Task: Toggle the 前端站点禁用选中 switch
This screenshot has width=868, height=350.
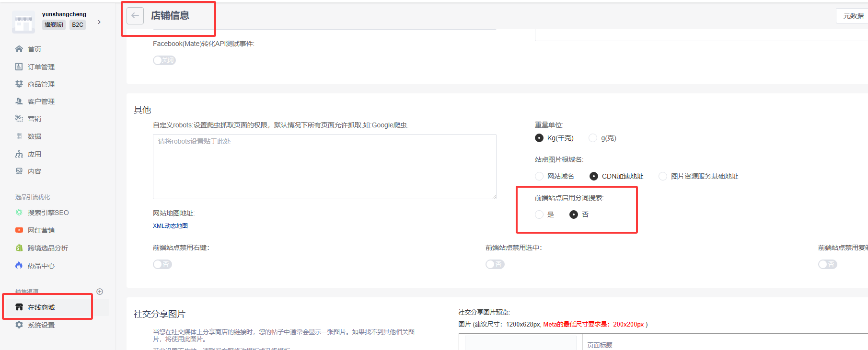Action: 495,264
